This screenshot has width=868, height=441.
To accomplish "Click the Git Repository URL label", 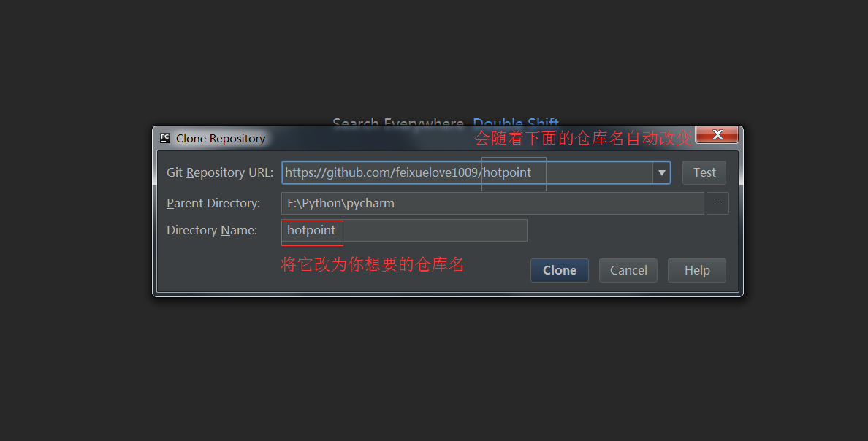I will point(220,173).
